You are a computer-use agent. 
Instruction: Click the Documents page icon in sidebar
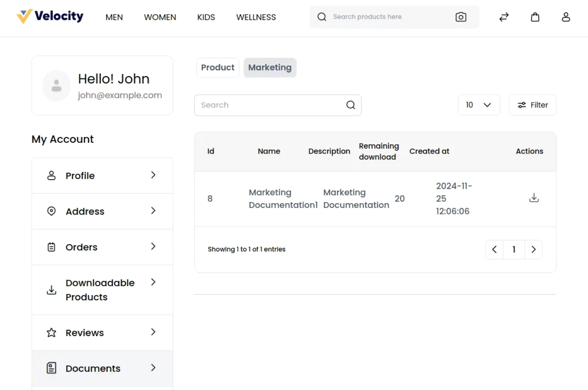pyautogui.click(x=51, y=368)
